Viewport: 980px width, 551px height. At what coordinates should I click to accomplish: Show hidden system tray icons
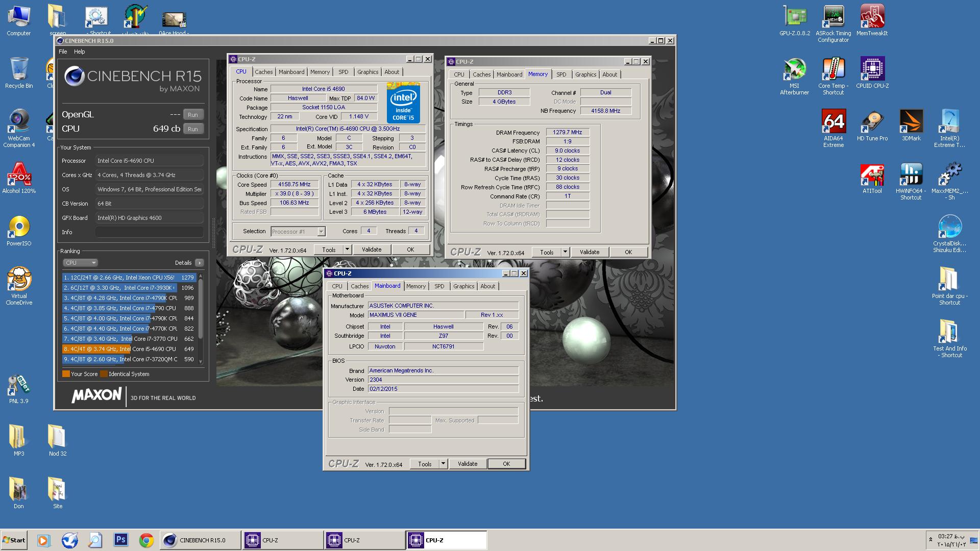930,540
